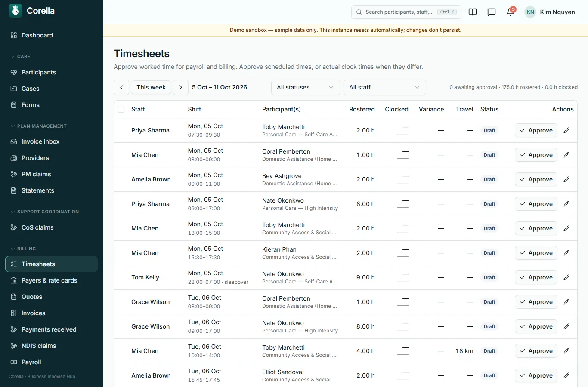Edit Mia Chen 08:00–09:00 shift pencil icon
588x387 pixels.
[566, 155]
